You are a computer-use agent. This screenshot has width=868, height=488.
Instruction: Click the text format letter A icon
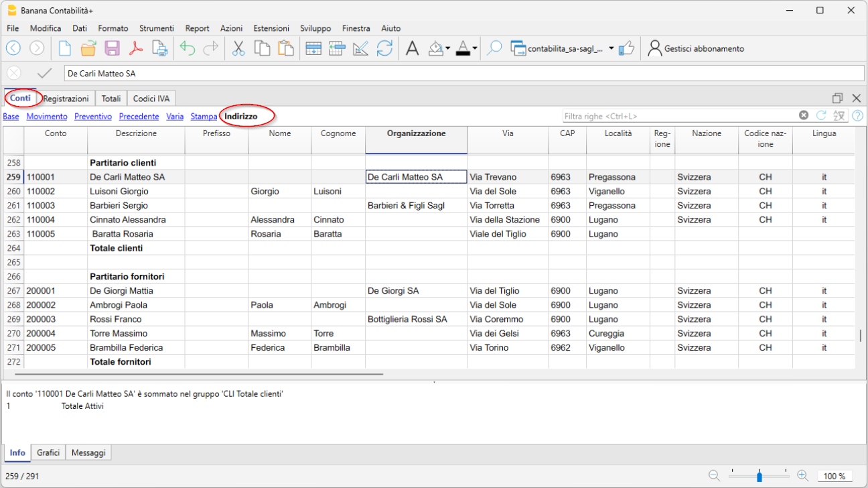(413, 48)
